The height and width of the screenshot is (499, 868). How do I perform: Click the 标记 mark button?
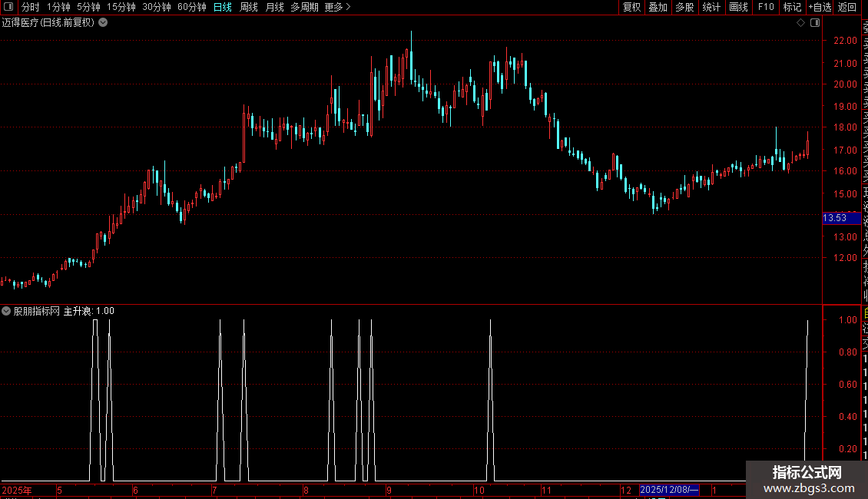[792, 7]
